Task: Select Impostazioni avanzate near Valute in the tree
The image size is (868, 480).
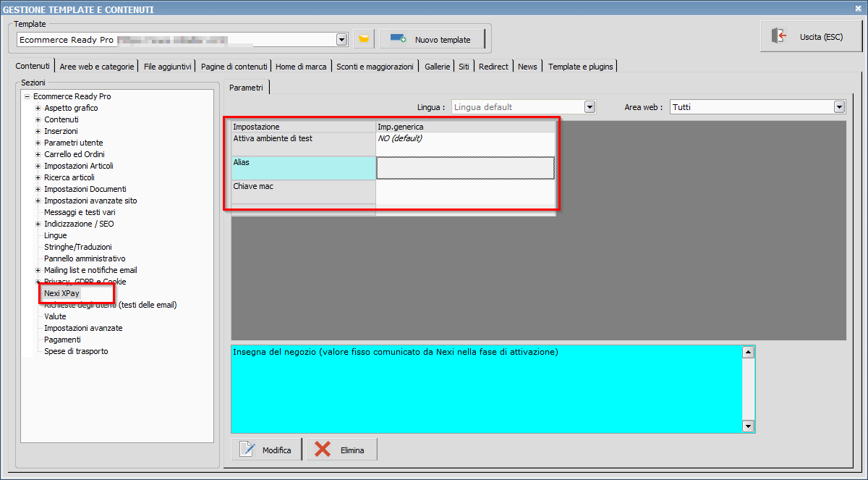Action: pos(83,328)
